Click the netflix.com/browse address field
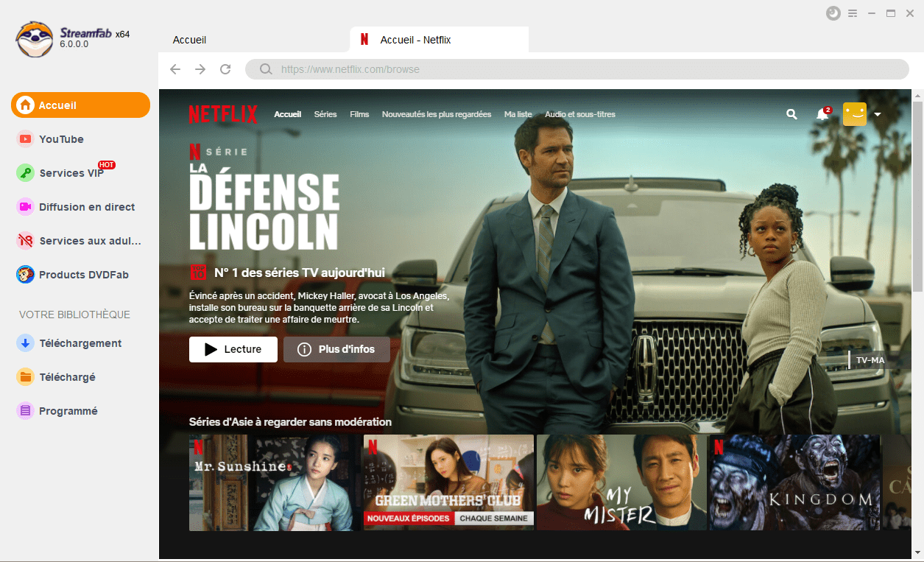The image size is (924, 562). pyautogui.click(x=577, y=69)
